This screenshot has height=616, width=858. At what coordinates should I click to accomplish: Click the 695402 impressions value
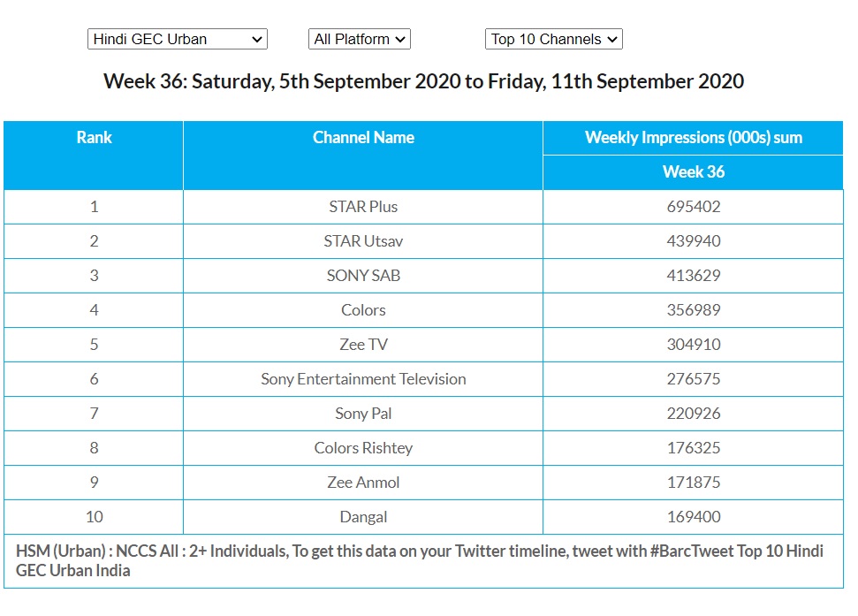click(694, 207)
